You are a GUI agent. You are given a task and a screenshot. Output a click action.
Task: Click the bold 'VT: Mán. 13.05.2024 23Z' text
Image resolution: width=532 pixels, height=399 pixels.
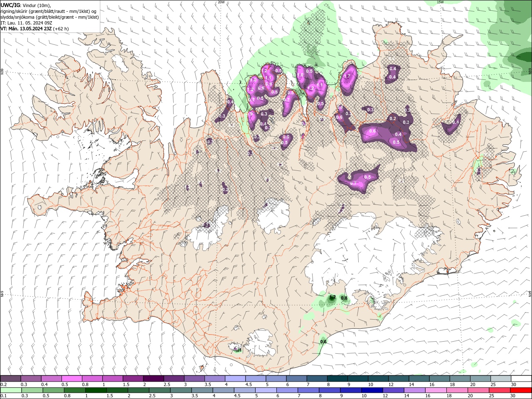[26, 29]
